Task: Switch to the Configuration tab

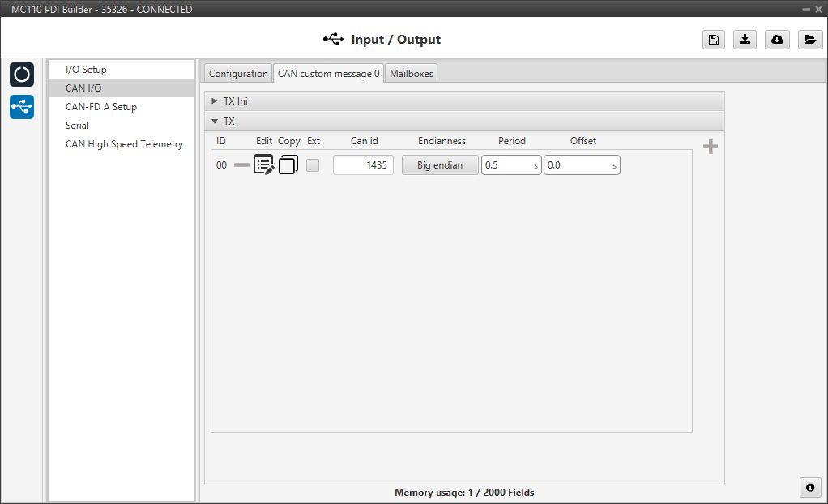Action: click(x=238, y=74)
